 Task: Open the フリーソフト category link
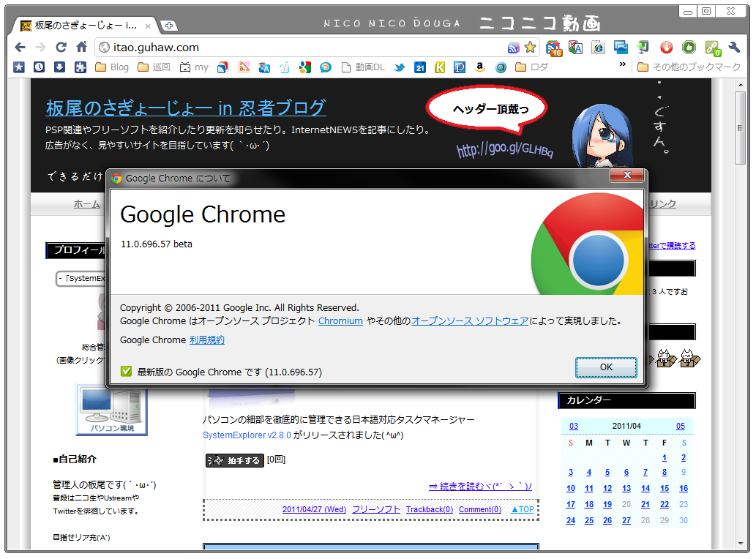pos(376,509)
